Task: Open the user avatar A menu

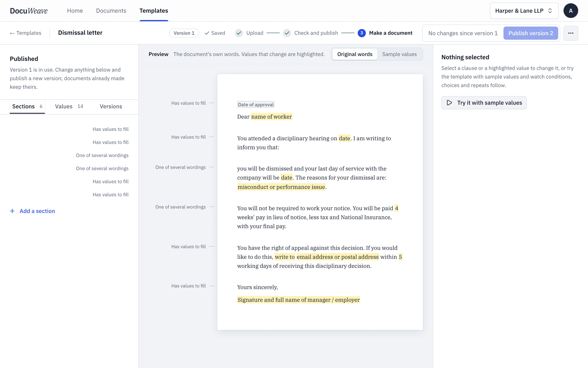Action: [x=571, y=11]
